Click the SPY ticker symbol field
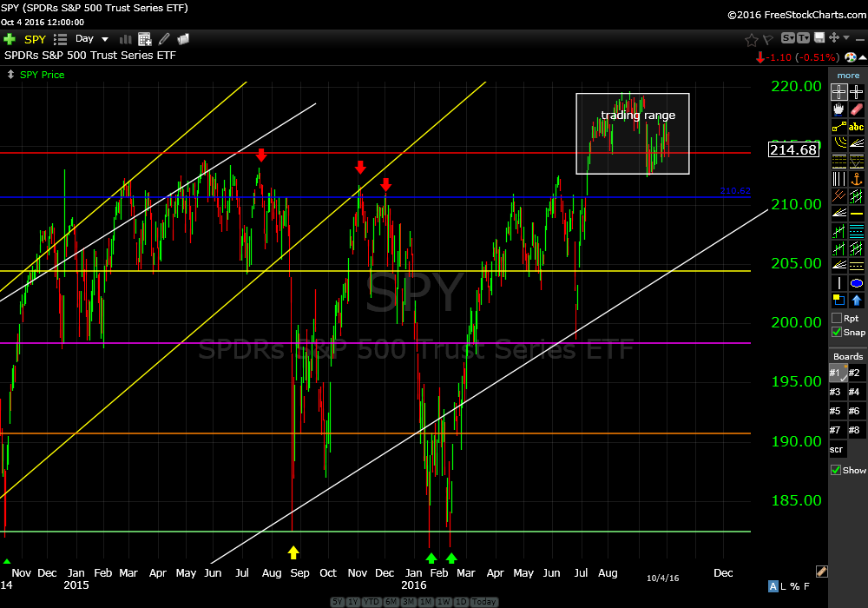The height and width of the screenshot is (608, 868). [35, 39]
